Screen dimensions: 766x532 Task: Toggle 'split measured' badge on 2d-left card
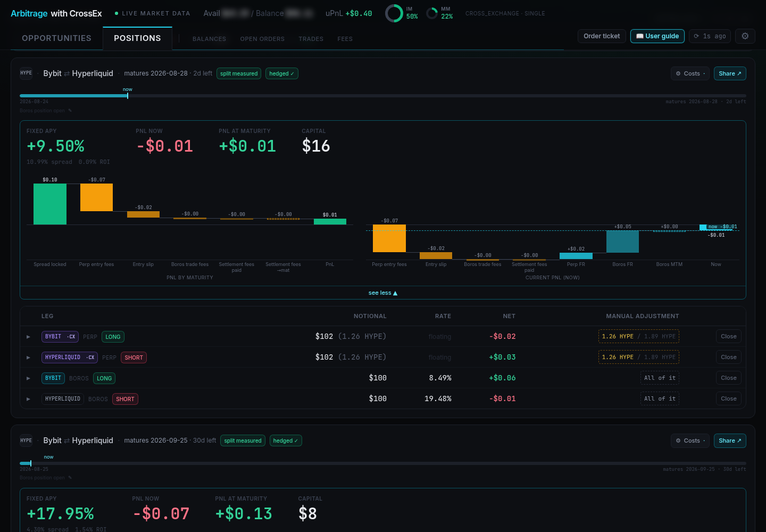click(x=239, y=73)
